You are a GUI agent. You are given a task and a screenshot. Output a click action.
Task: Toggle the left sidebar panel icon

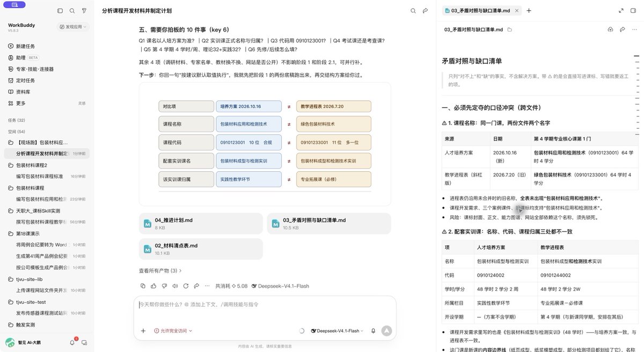pyautogui.click(x=60, y=11)
